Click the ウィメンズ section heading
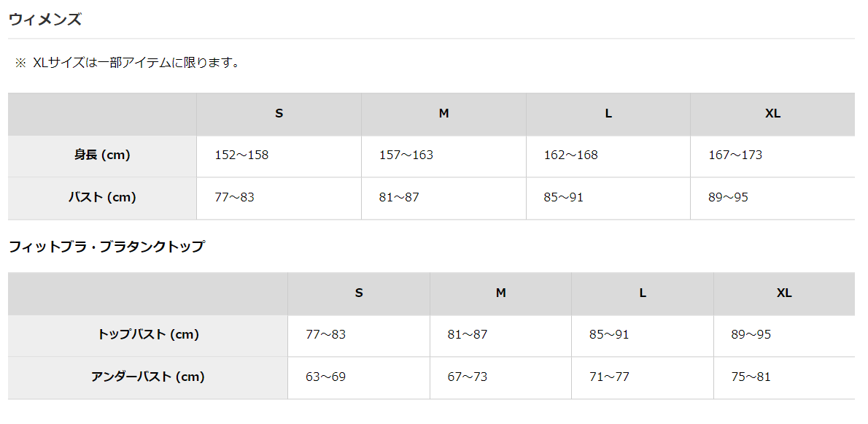Image resolution: width=868 pixels, height=424 pixels. [x=44, y=20]
